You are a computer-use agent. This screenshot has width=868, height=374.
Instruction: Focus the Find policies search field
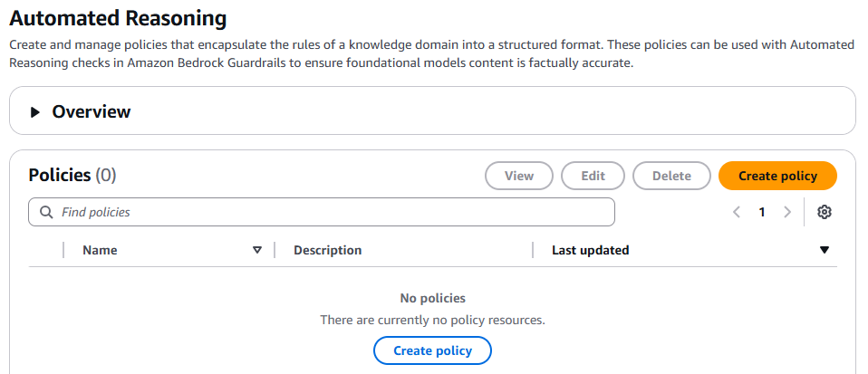click(326, 212)
